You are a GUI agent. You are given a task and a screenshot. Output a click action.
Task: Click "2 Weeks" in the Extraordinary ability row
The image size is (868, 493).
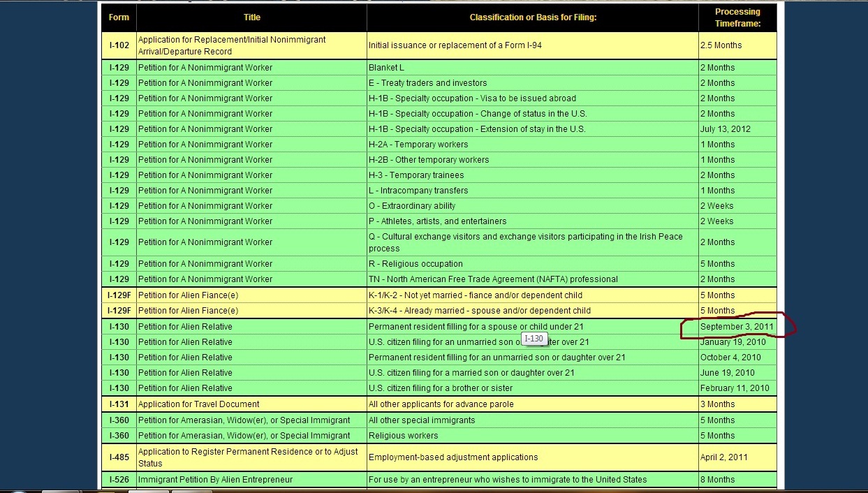point(717,206)
